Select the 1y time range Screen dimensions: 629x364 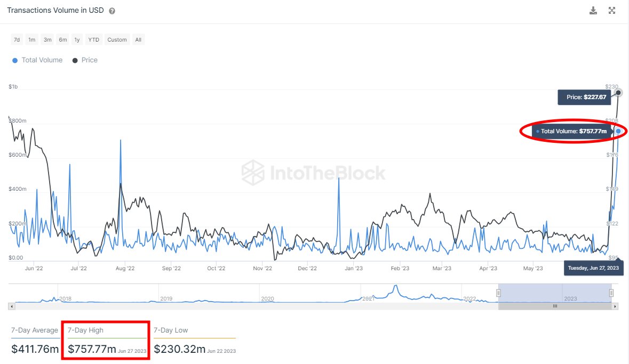[76, 39]
